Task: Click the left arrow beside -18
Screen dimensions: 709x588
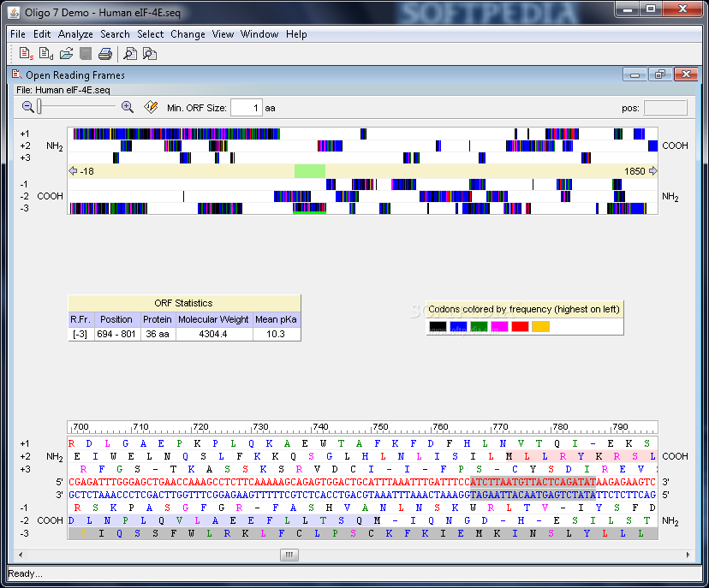Action: pyautogui.click(x=73, y=171)
